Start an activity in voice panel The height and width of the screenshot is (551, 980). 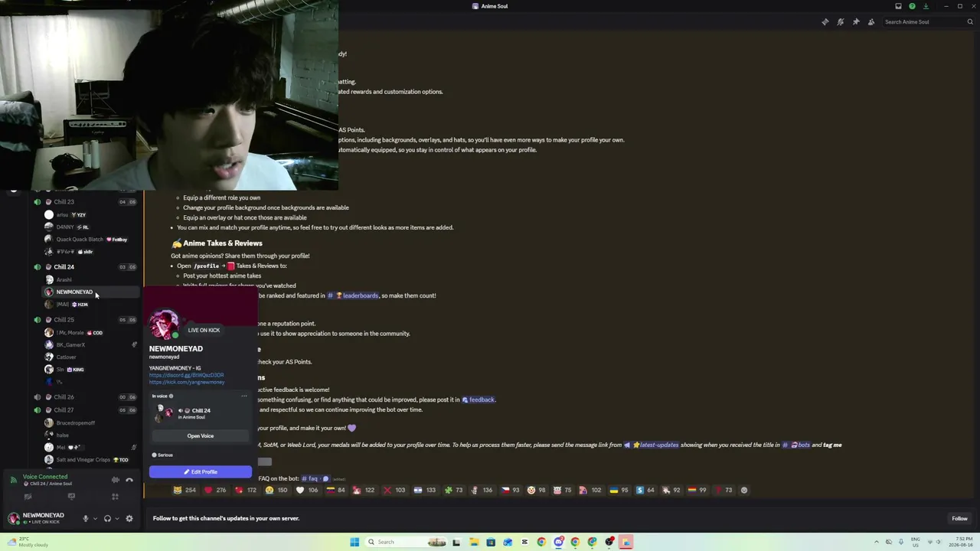tap(115, 497)
